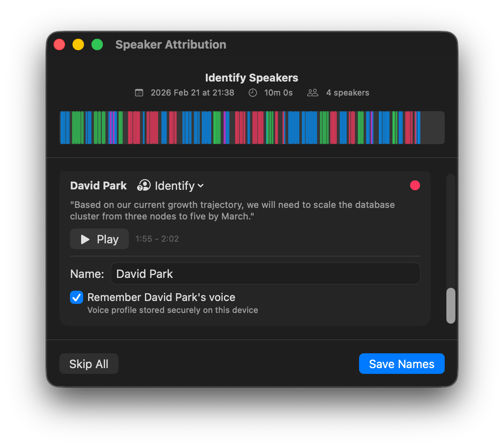Viewport: 504px width, 448px height.
Task: Save speaker names with Save Names
Action: coord(401,364)
